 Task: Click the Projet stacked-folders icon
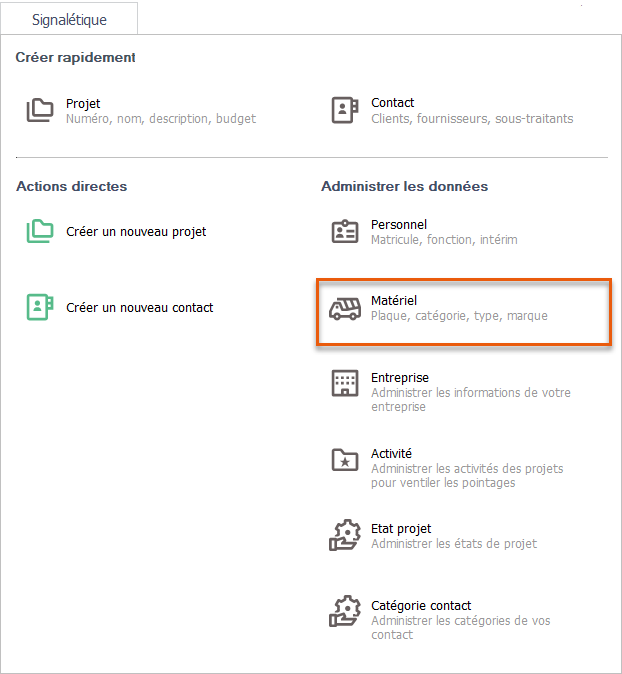[40, 110]
